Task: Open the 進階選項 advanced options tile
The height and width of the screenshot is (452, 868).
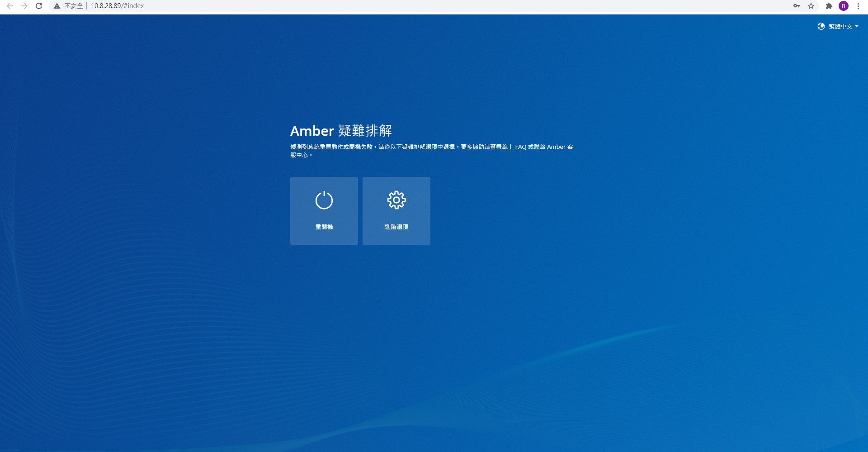Action: (396, 211)
